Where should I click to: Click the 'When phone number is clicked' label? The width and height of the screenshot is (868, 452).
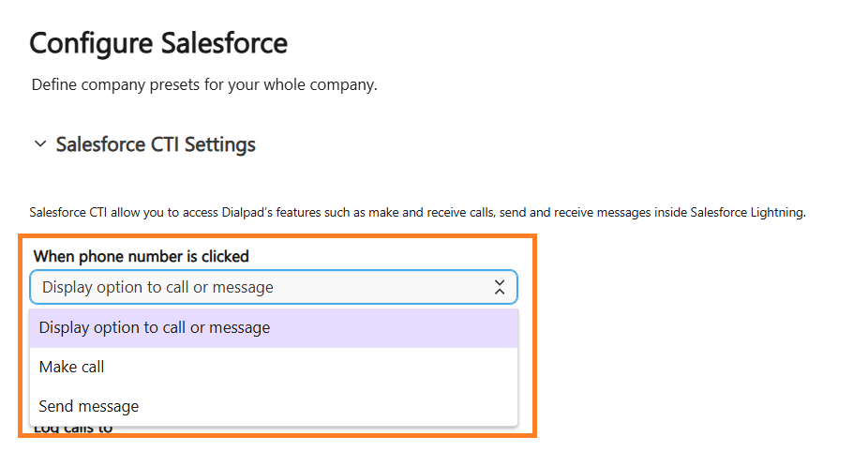tap(142, 256)
